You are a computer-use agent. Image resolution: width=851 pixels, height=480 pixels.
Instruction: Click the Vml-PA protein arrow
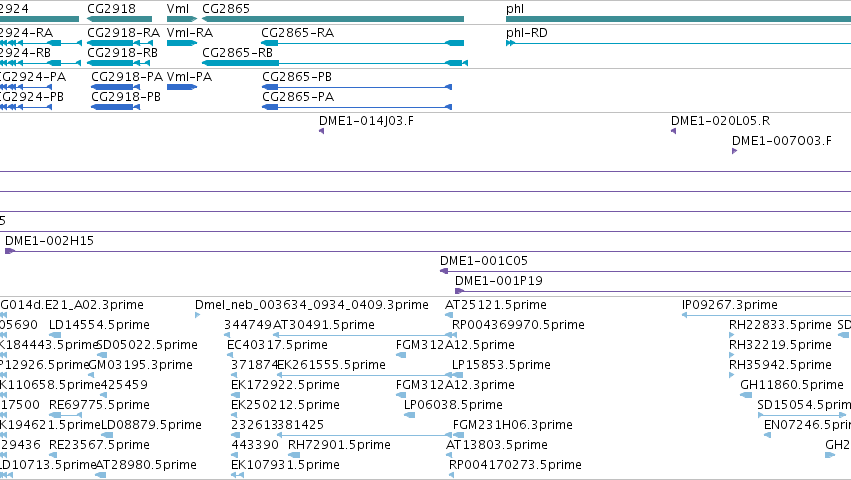(x=182, y=87)
